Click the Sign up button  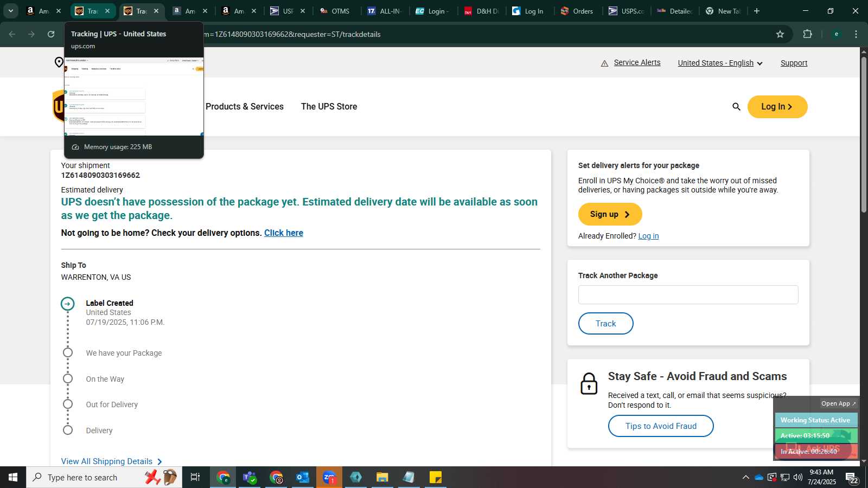click(610, 214)
